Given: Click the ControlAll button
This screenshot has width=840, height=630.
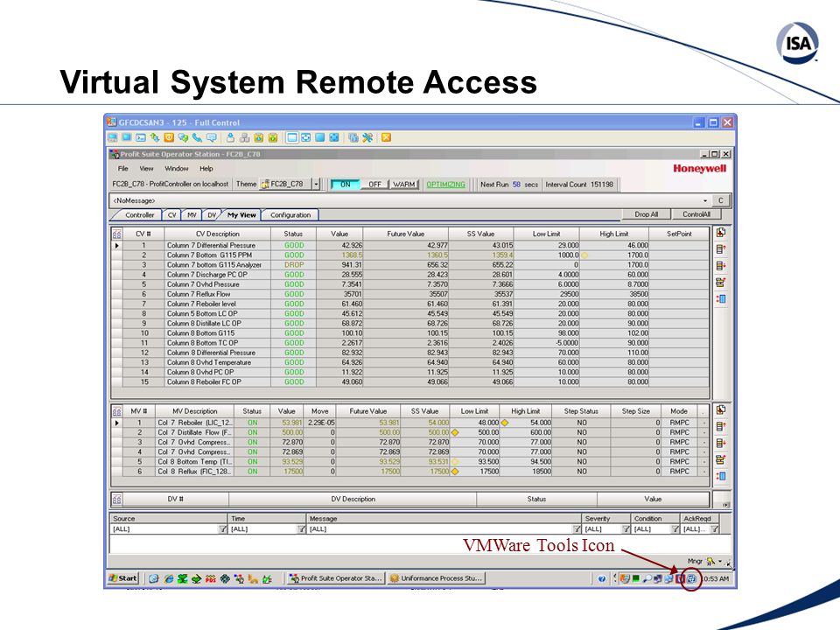Looking at the screenshot, I should (x=696, y=214).
